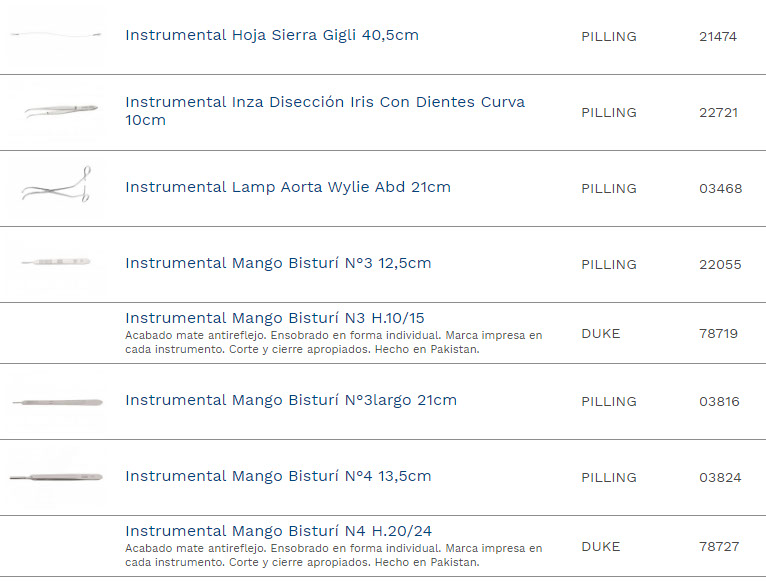Click the N°4 13,5cm scalpel handle thumbnail

pyautogui.click(x=57, y=476)
